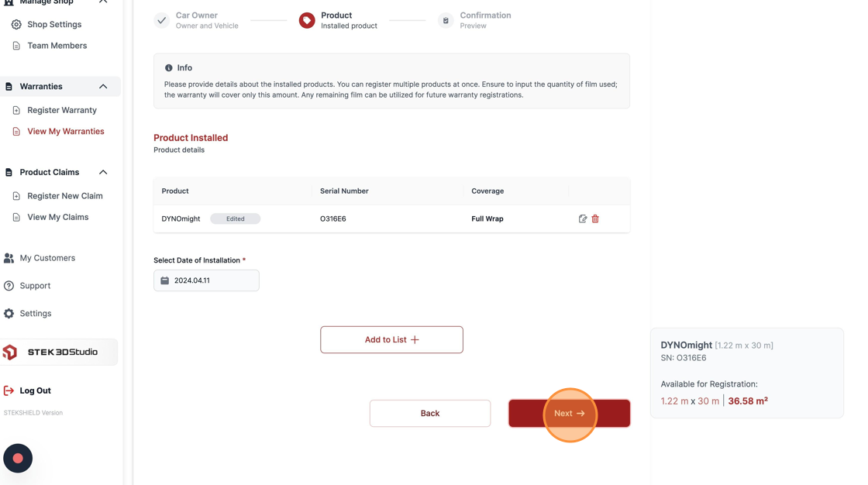868x485 pixels.
Task: Collapse the Product Claims section chevron
Action: (103, 172)
